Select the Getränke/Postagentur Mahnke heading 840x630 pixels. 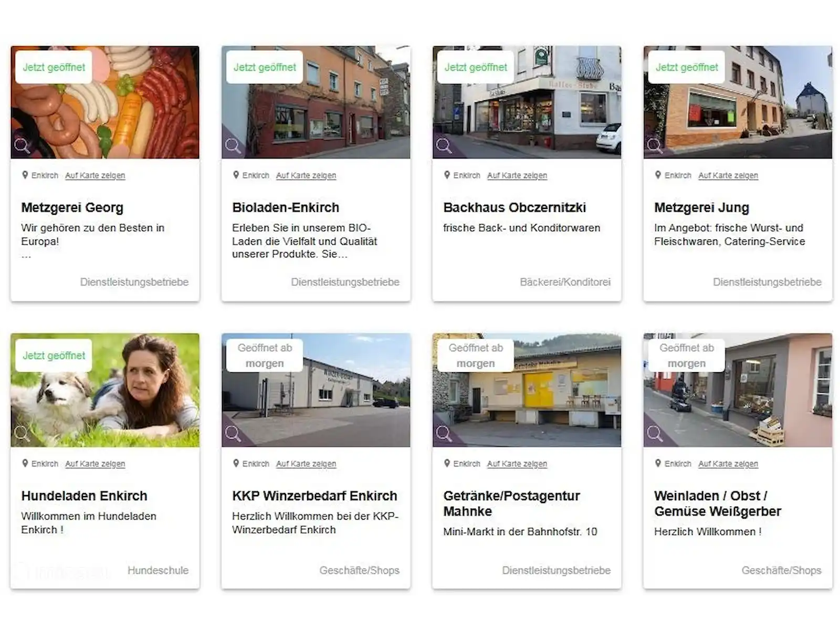click(511, 503)
